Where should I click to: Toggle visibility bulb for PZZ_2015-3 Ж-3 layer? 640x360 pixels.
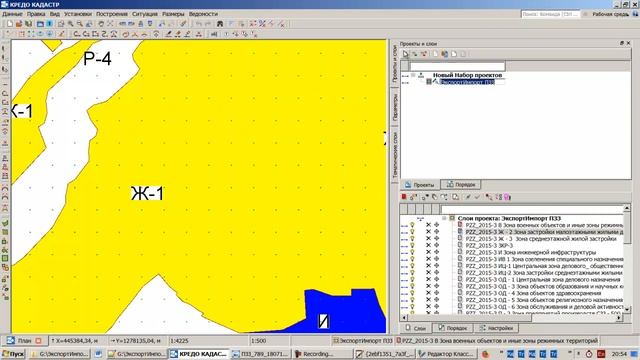[x=412, y=238]
